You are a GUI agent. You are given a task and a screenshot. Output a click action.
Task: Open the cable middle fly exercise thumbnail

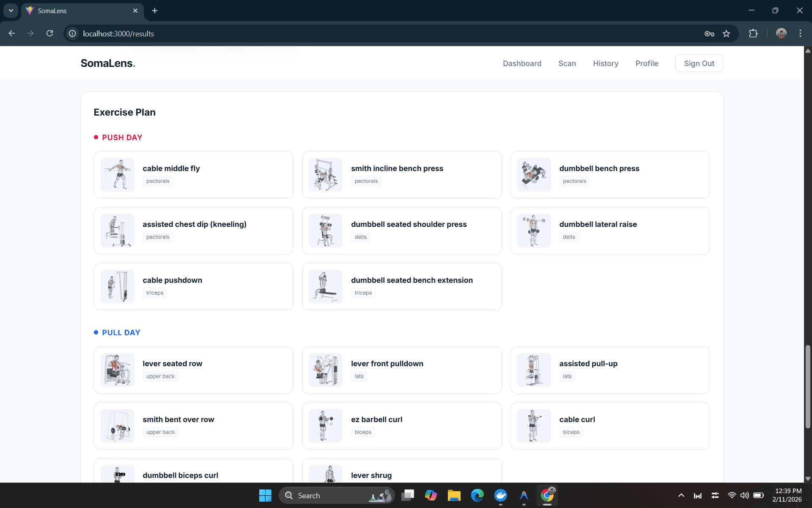pyautogui.click(x=118, y=175)
